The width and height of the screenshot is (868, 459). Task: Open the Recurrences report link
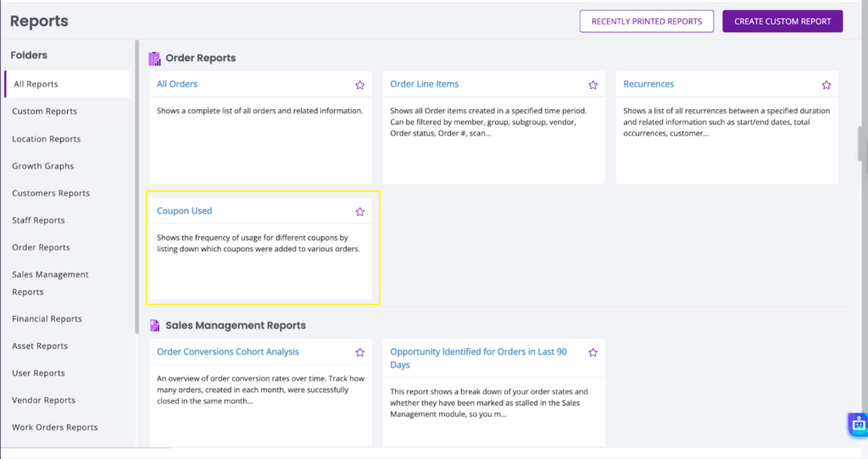point(648,84)
